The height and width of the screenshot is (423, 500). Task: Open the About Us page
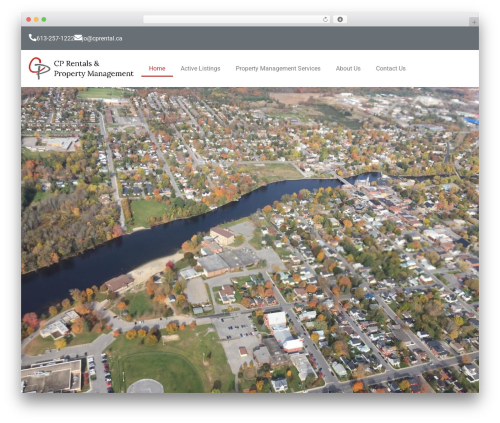pyautogui.click(x=348, y=68)
